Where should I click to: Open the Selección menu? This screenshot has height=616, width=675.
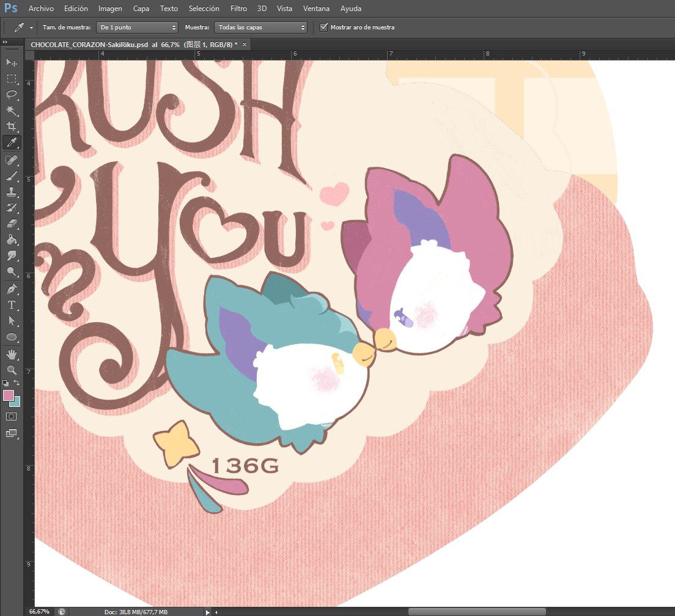click(204, 8)
